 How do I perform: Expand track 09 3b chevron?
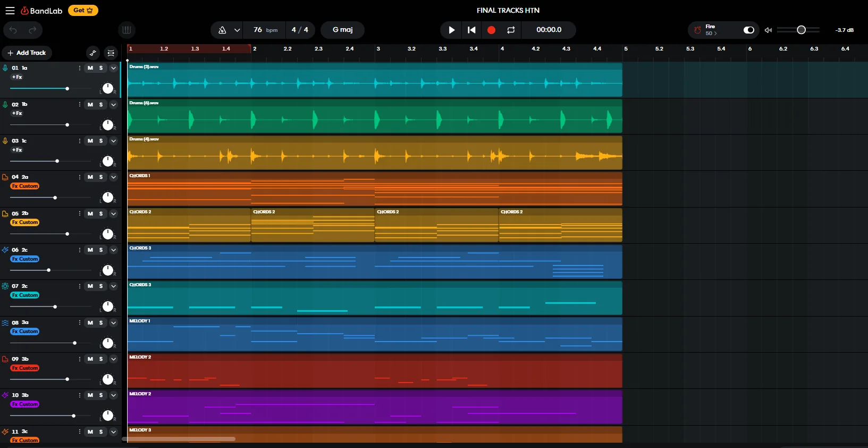coord(113,359)
